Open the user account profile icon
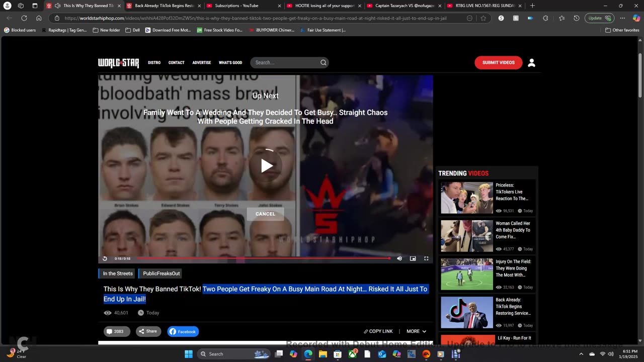 pos(532,63)
